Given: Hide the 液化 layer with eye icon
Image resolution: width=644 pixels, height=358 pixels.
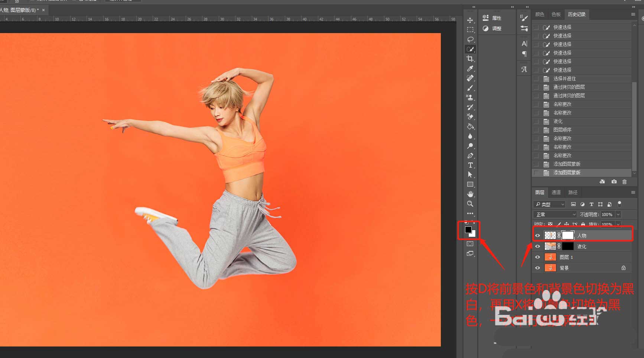Looking at the screenshot, I should [x=537, y=246].
